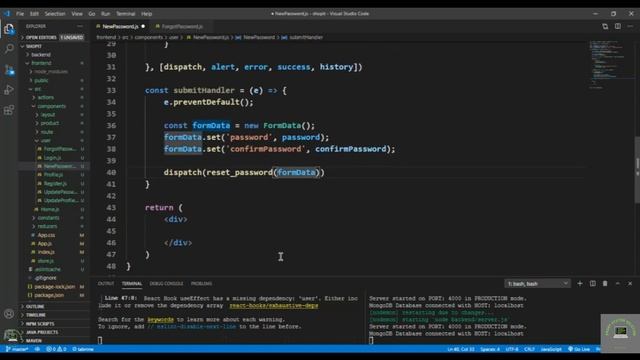Screen dimensions: 640x360
Task: Expand the OPEN EDITORS section
Action: (x=54, y=37)
